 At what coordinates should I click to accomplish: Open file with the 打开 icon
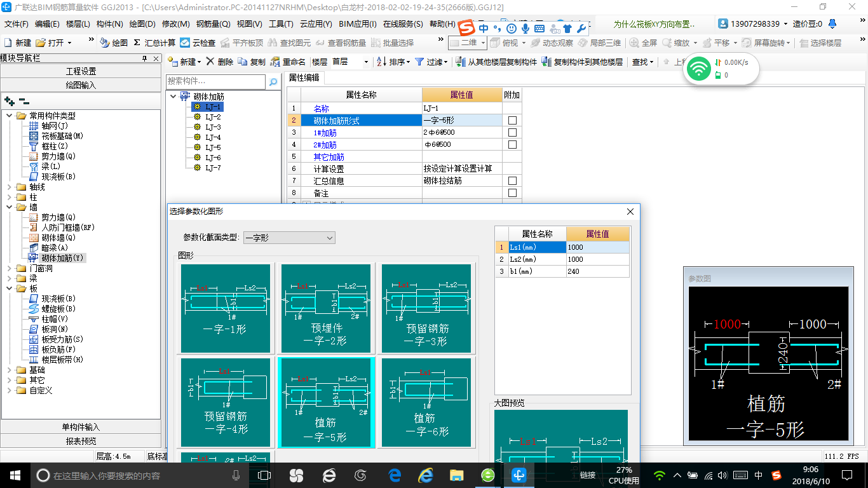pyautogui.click(x=41, y=43)
